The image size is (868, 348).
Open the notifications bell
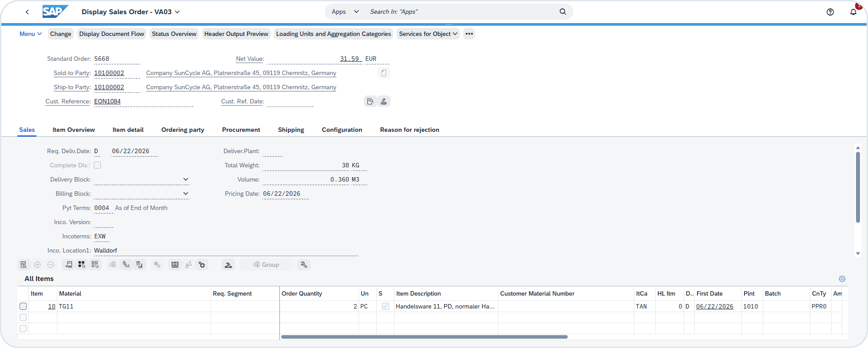(853, 12)
